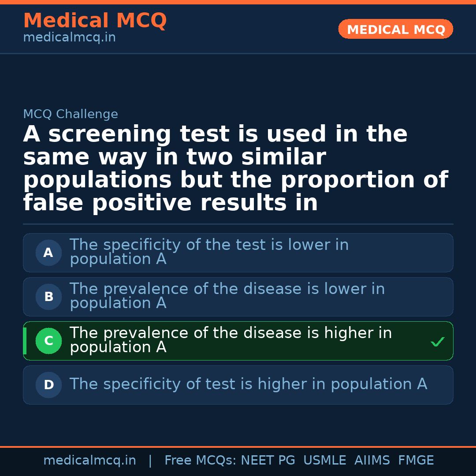Viewport: 476px width, 476px height.
Task: Choose "The prevalence of the disease is higher" answer
Action: click(231, 340)
